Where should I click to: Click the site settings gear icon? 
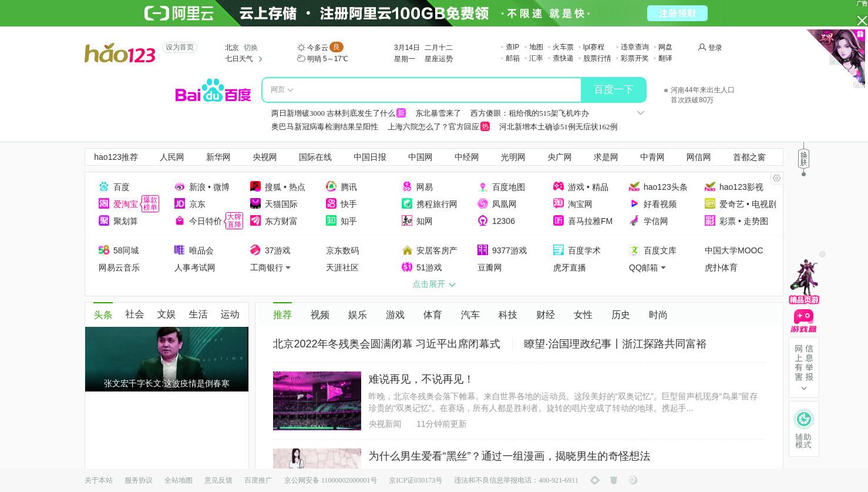[776, 178]
